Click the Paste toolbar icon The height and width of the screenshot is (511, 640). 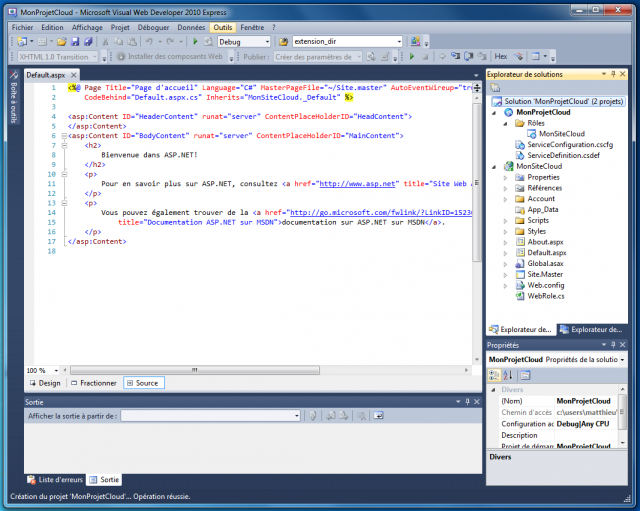(x=132, y=42)
